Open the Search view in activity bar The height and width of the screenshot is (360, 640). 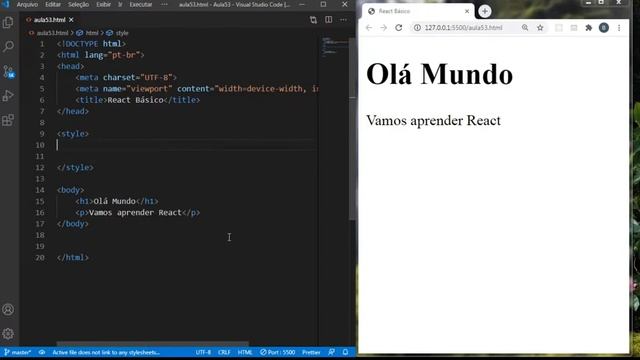click(8, 47)
